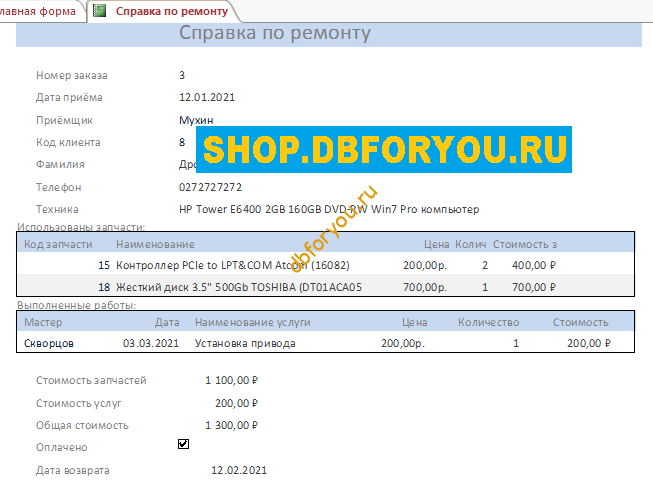Select the date 12.01.2021
Viewport: 653px width, 491px height.
(207, 97)
